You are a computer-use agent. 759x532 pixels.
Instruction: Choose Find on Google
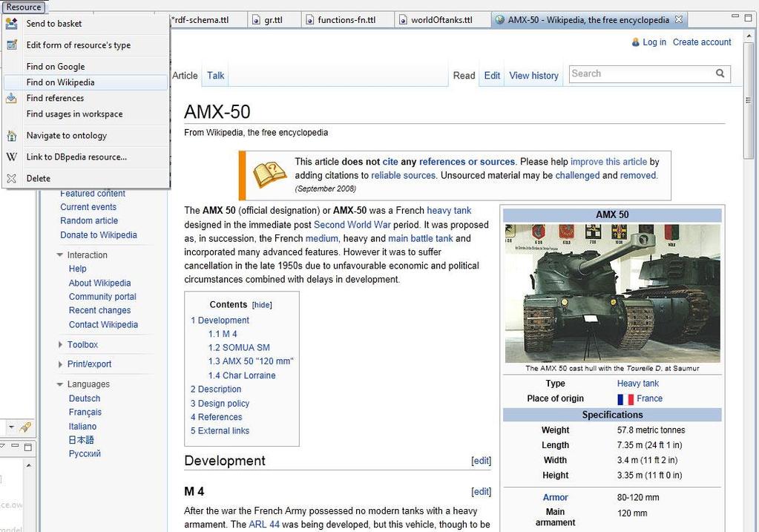[x=85, y=66]
